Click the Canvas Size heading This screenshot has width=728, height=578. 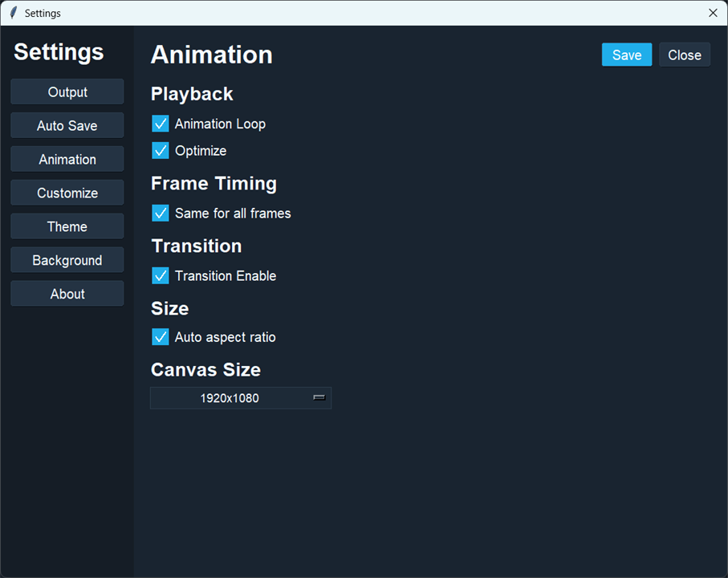205,370
